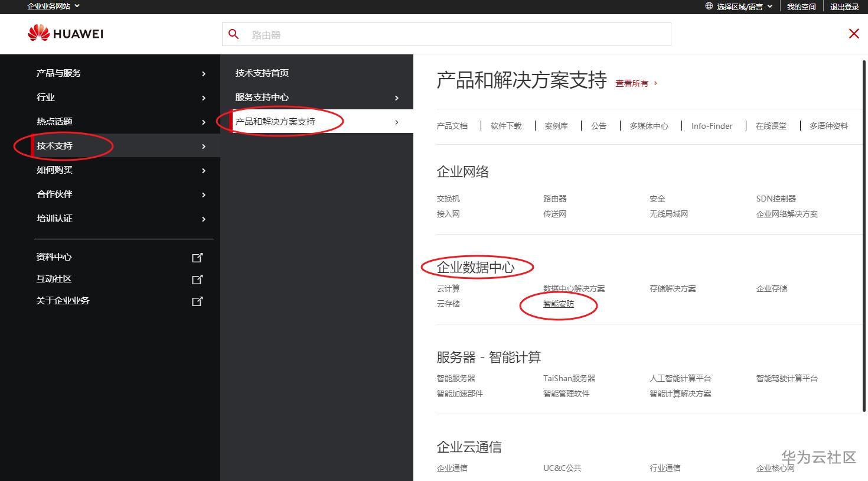868x481 pixels.
Task: Open 云计算 link
Action: pos(448,288)
